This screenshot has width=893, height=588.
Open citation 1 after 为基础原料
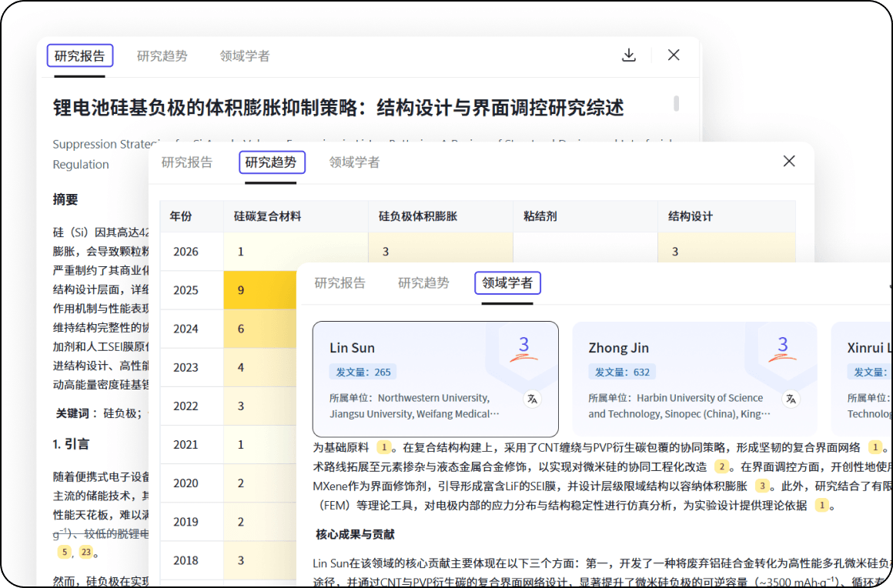tap(384, 447)
